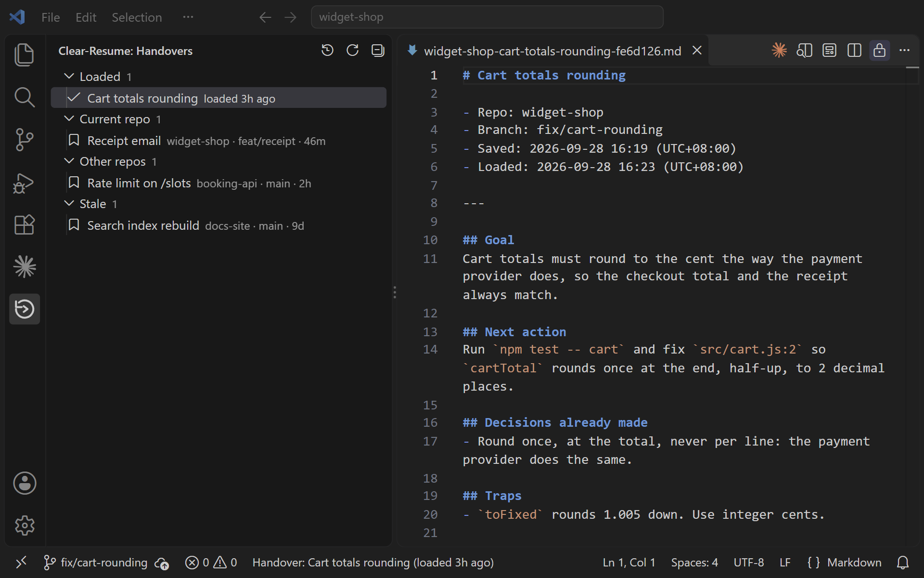Open the remote window indicator in status bar
This screenshot has width=924, height=578.
tap(21, 563)
